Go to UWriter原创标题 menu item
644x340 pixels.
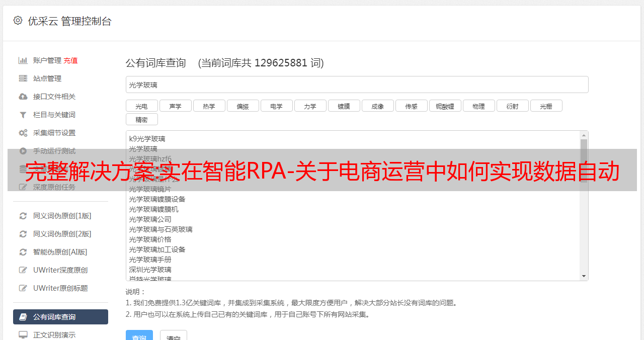click(x=60, y=288)
